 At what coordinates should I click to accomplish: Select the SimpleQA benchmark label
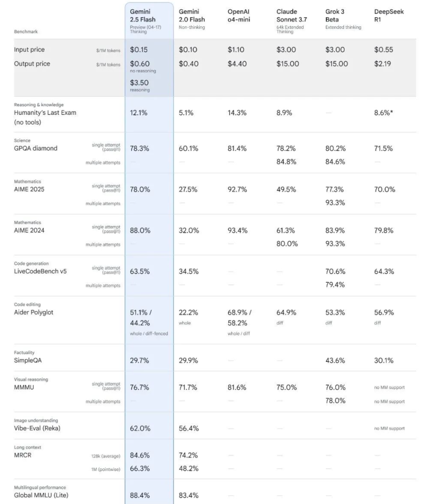point(28,361)
